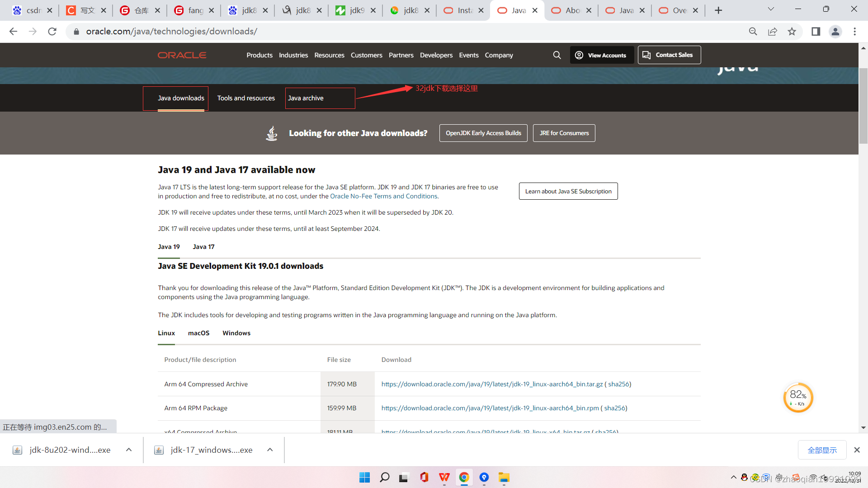Open the Windows Start menu icon

pos(364,478)
